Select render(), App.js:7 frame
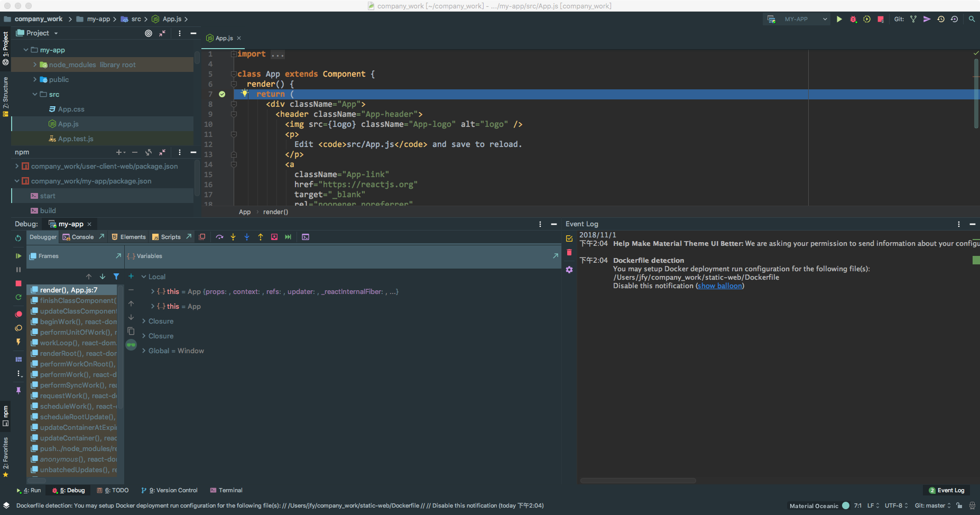Image resolution: width=980 pixels, height=515 pixels. point(72,290)
